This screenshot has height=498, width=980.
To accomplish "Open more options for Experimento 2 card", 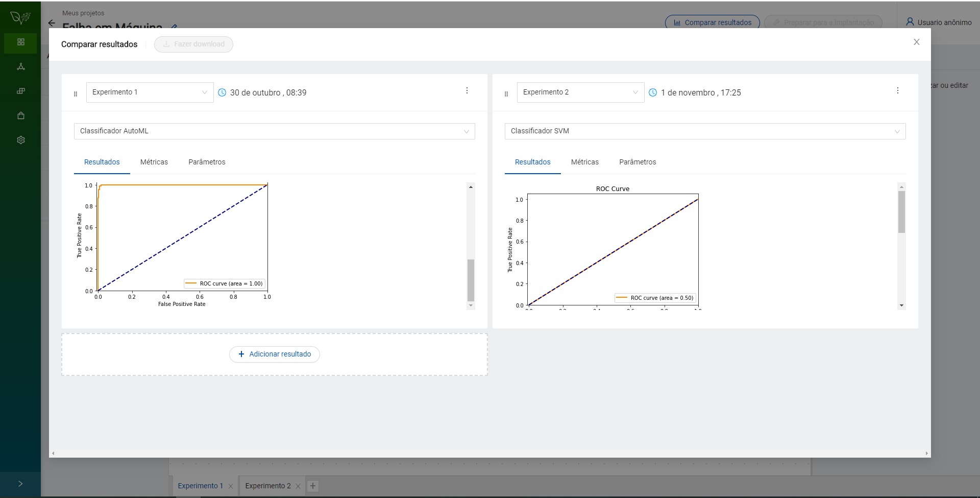I will [x=897, y=90].
